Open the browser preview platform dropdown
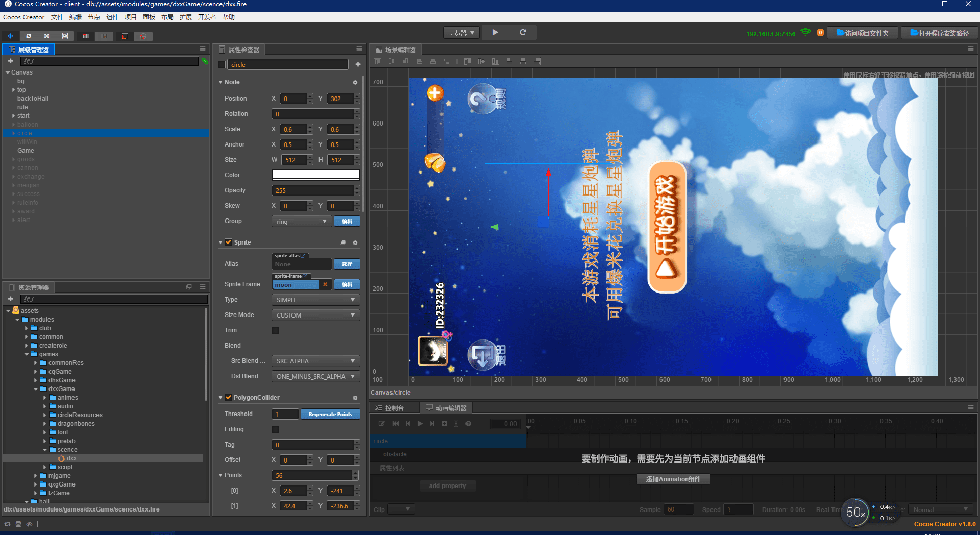The image size is (980, 535). [461, 33]
